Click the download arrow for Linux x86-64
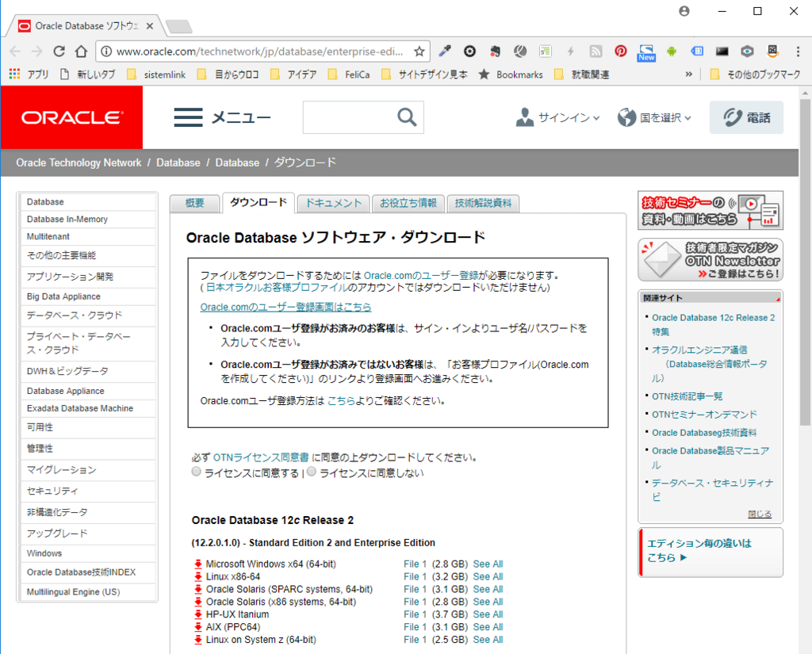The height and width of the screenshot is (654, 812). point(197,577)
